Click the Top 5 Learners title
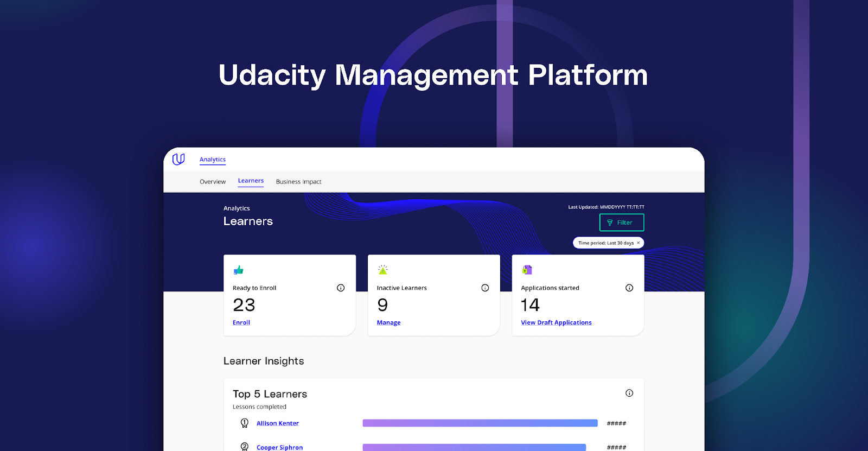This screenshot has width=868, height=451. [270, 394]
